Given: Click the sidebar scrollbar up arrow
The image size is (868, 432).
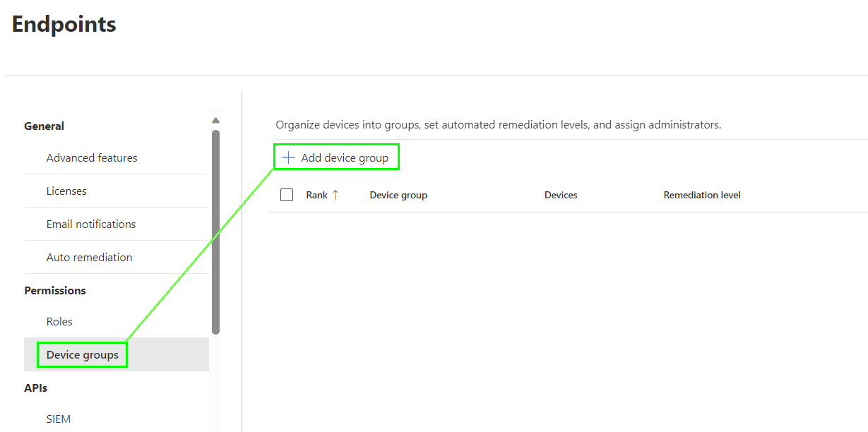Looking at the screenshot, I should click(216, 120).
